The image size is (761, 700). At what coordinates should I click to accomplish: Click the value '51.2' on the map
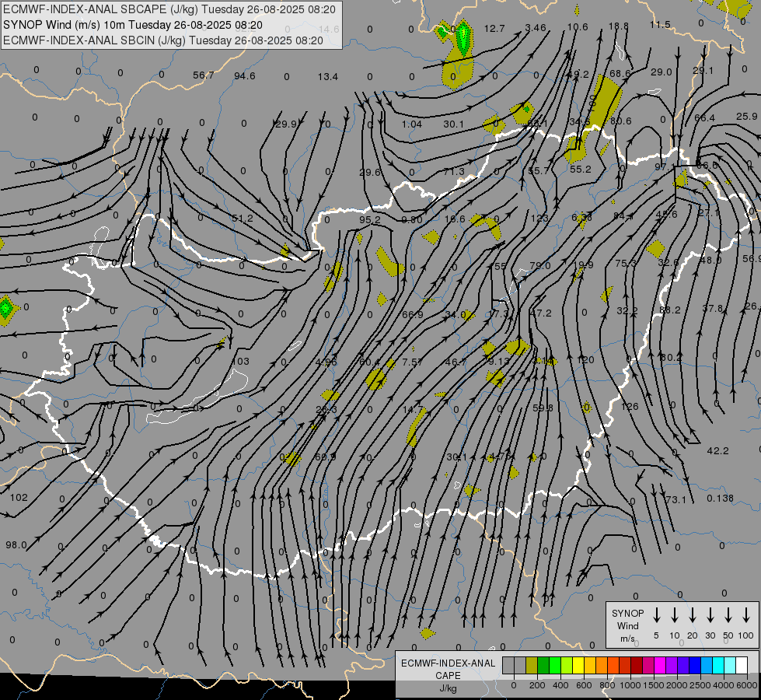click(243, 218)
